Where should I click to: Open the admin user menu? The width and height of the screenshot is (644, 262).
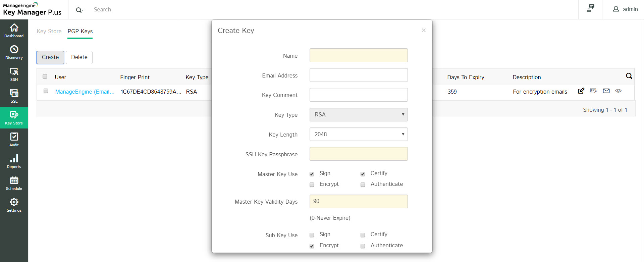pos(626,9)
